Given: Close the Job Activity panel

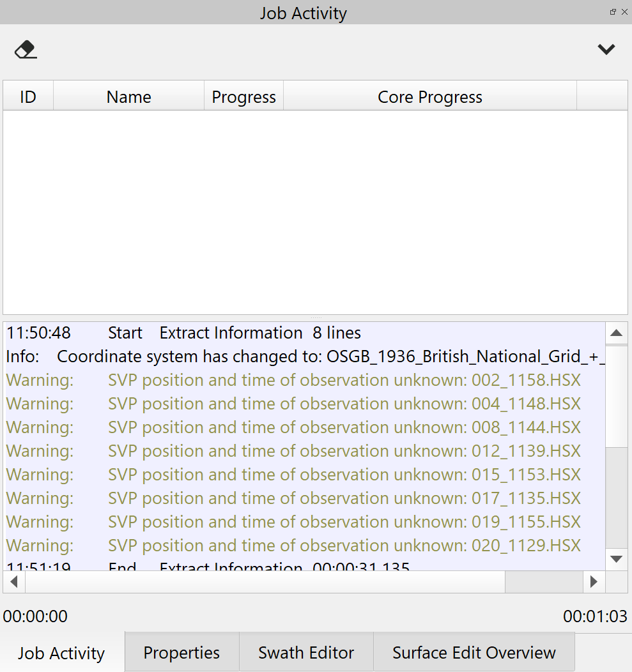Looking at the screenshot, I should tap(624, 11).
